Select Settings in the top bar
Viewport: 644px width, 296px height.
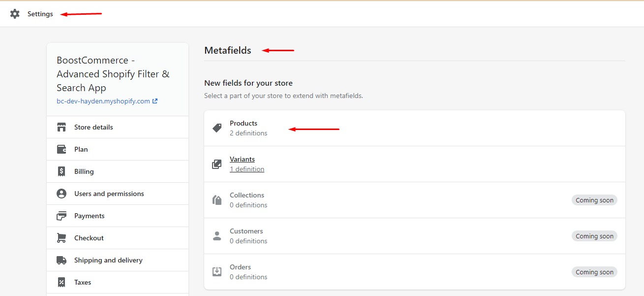click(40, 14)
